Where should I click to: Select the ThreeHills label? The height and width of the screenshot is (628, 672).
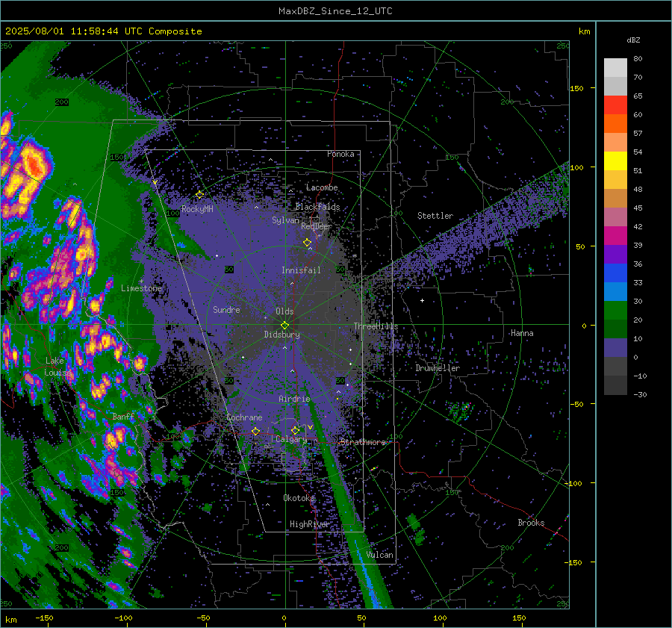pos(376,326)
